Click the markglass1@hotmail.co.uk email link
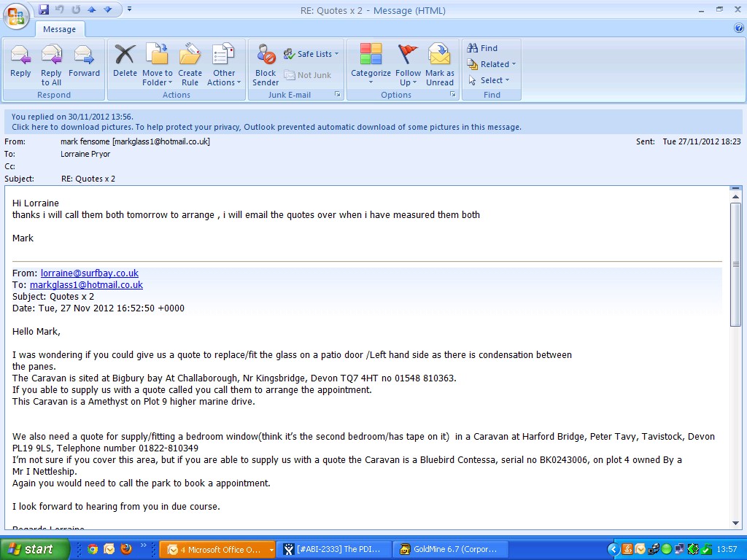This screenshot has height=560, width=747. [86, 285]
